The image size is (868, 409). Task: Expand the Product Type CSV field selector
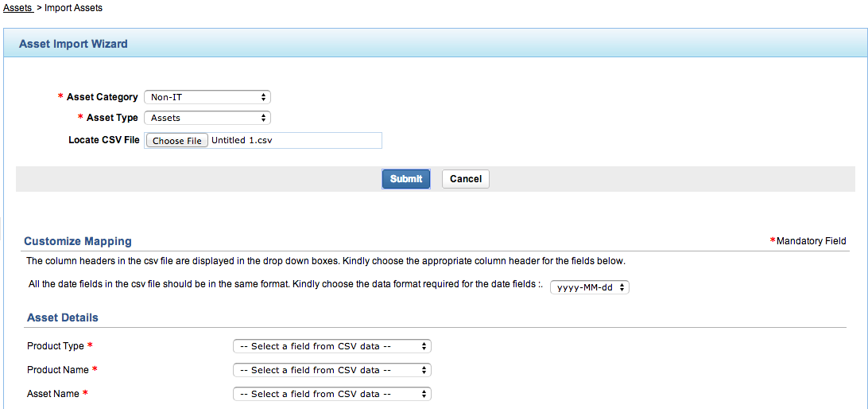click(x=331, y=346)
